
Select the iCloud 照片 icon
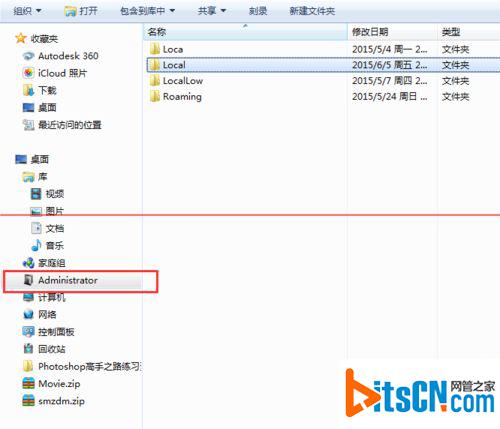[x=28, y=73]
